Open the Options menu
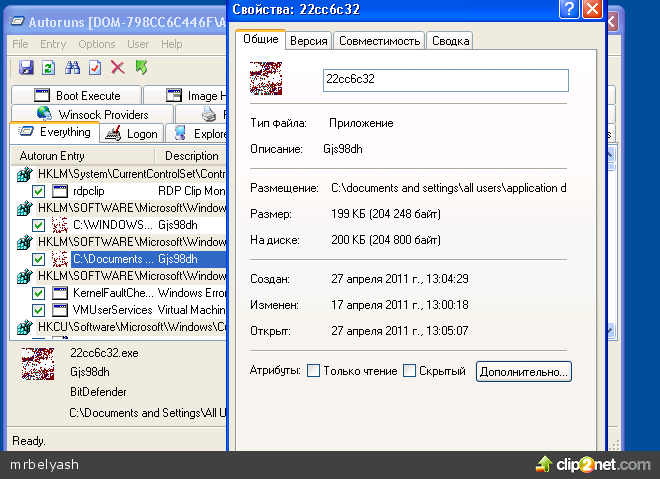Viewport: 660px width, 479px height. [x=97, y=44]
